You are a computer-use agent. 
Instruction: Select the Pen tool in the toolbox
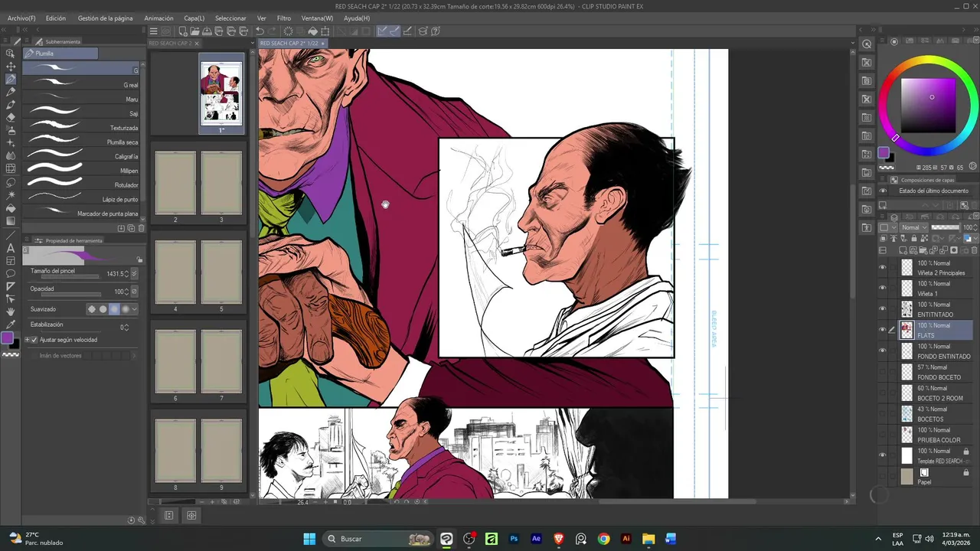[x=11, y=80]
